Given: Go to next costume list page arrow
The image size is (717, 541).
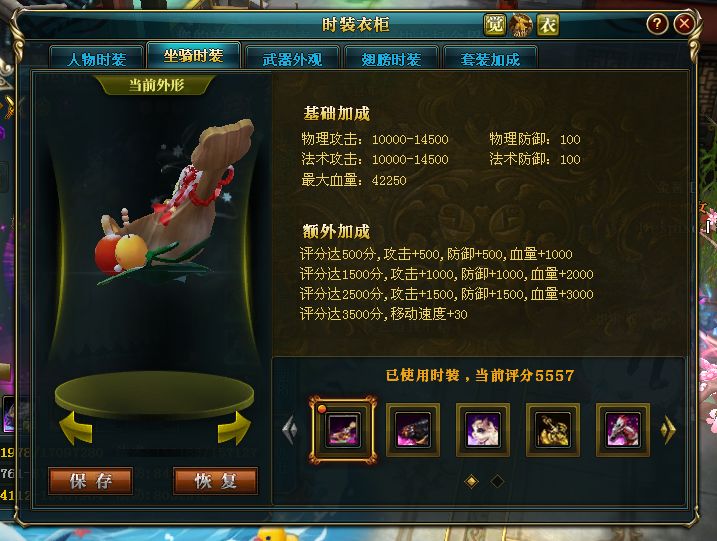Looking at the screenshot, I should (x=668, y=430).
